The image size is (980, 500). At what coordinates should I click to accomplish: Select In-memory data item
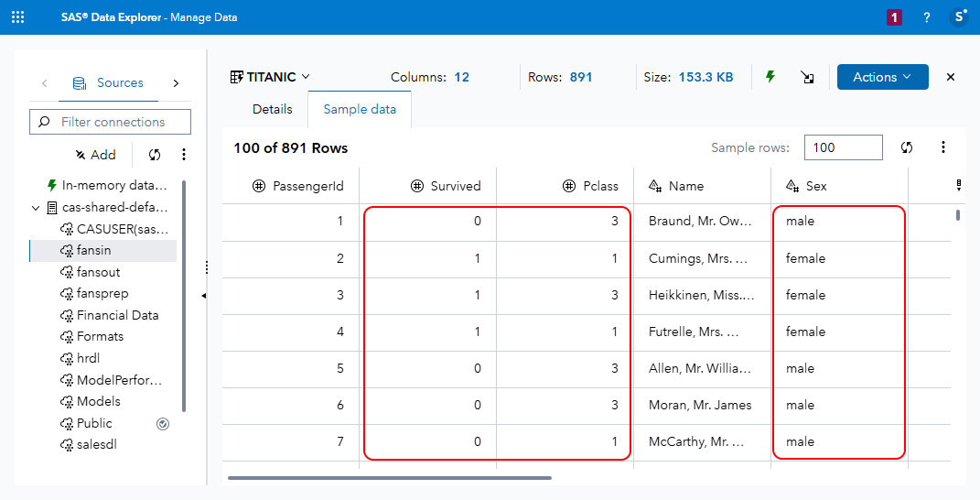point(107,185)
